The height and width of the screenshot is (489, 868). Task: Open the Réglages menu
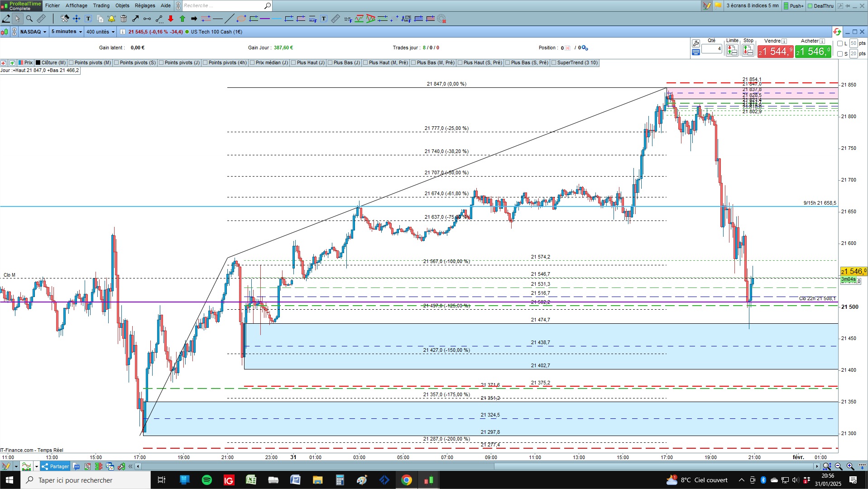(x=145, y=5)
